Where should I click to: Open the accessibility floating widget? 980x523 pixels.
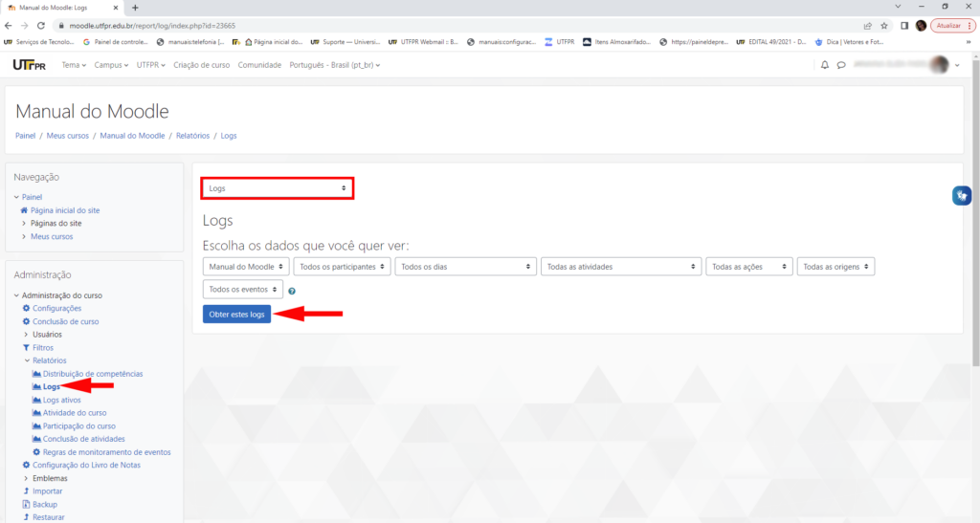pyautogui.click(x=961, y=195)
